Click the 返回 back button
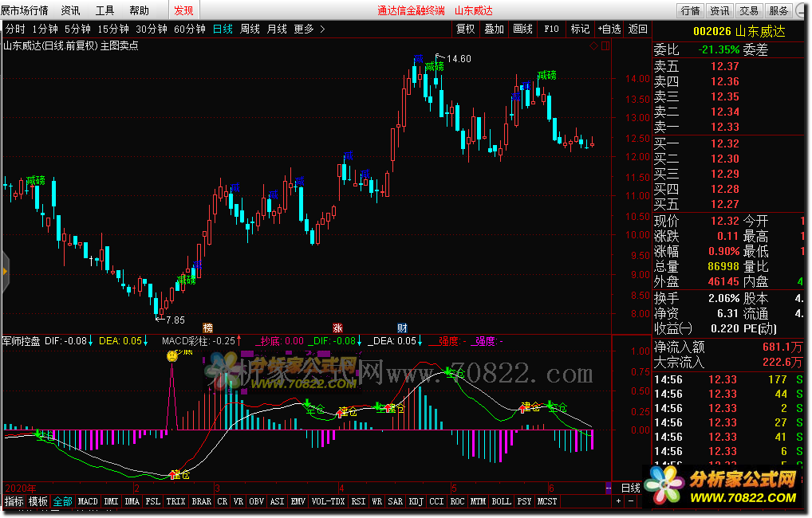Viewport: 812px width, 518px height. (637, 29)
